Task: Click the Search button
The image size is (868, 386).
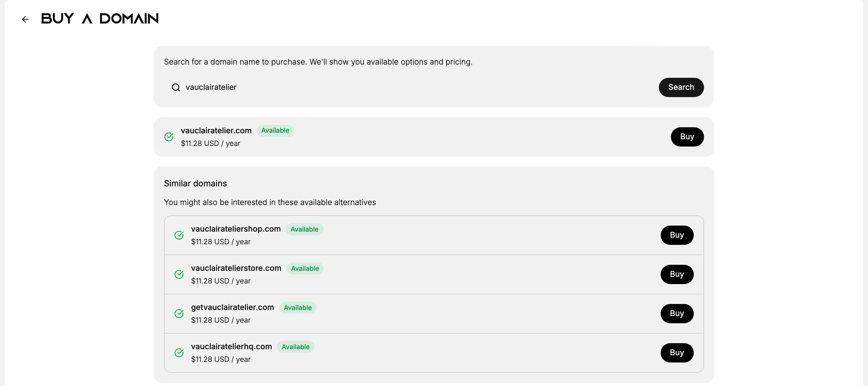Action: pyautogui.click(x=681, y=87)
